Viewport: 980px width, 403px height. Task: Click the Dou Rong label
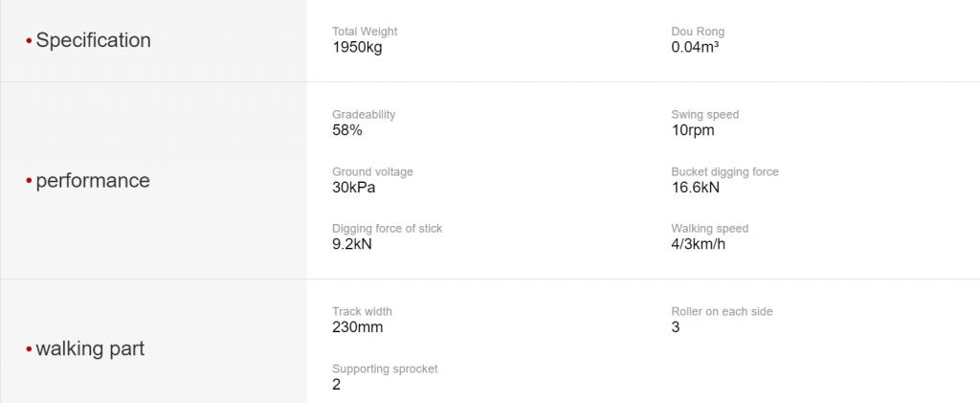698,32
